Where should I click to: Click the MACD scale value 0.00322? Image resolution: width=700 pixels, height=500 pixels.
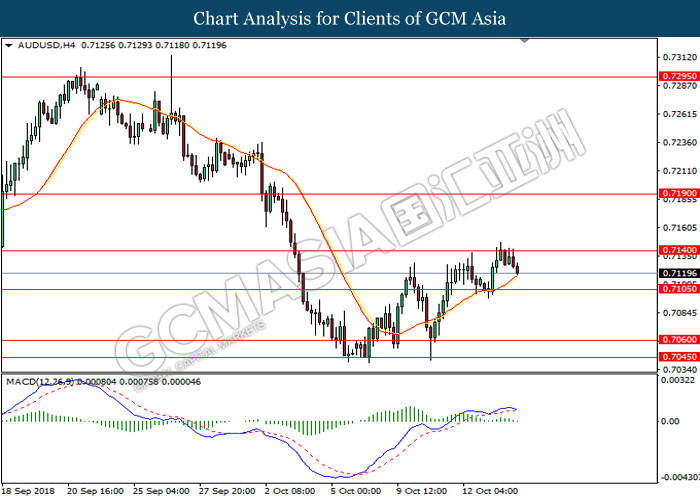point(678,380)
